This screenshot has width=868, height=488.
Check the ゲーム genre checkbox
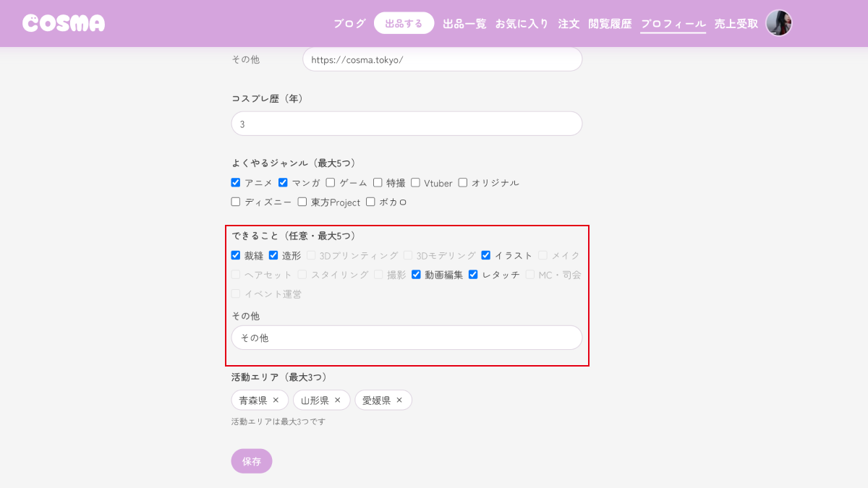point(330,182)
